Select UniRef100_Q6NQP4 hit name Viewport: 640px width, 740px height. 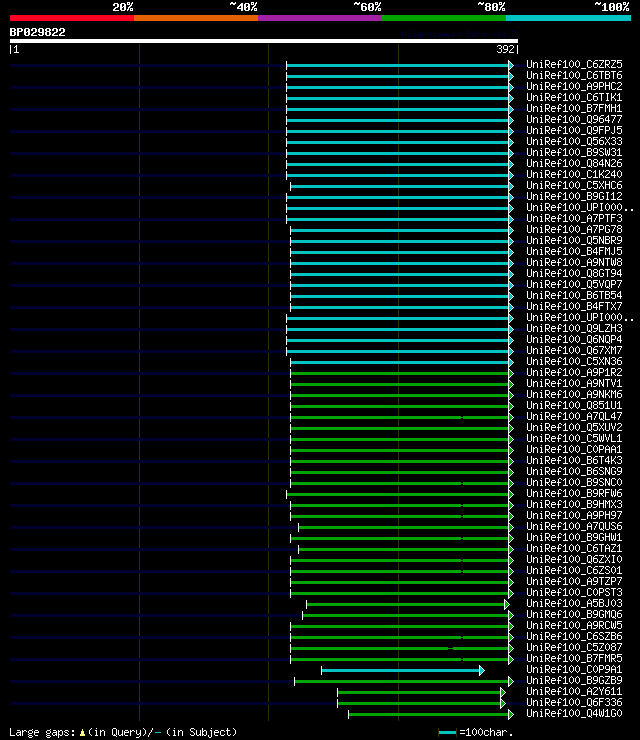[574, 340]
